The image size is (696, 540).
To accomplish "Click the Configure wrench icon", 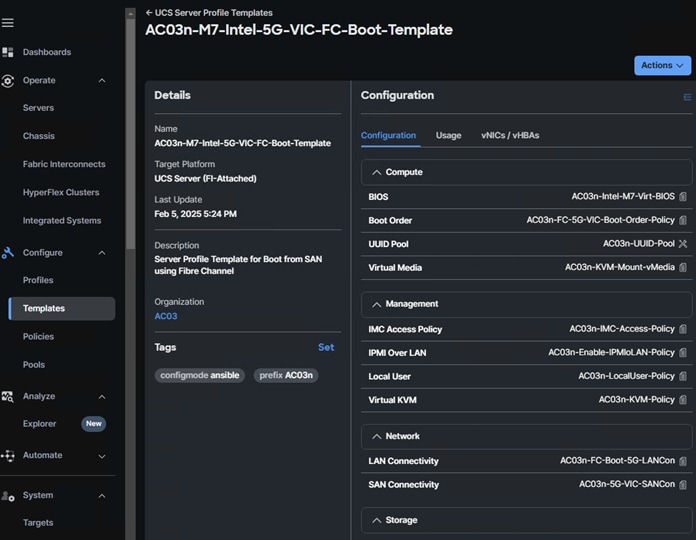I will (x=8, y=252).
